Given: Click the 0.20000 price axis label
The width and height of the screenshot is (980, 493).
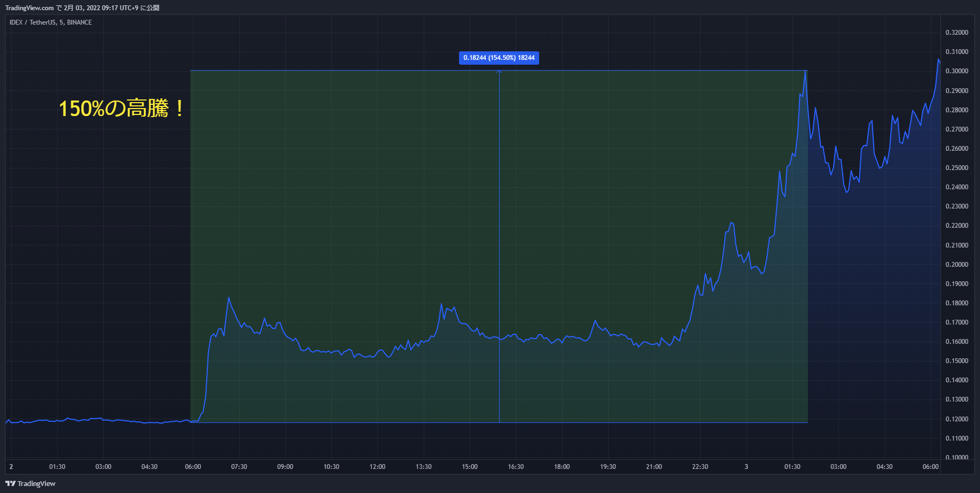Looking at the screenshot, I should pyautogui.click(x=957, y=265).
